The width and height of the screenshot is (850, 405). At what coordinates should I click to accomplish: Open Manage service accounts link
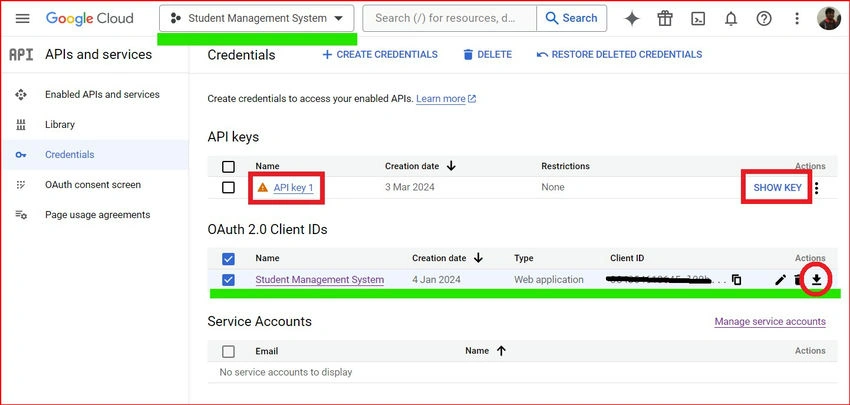(x=770, y=322)
